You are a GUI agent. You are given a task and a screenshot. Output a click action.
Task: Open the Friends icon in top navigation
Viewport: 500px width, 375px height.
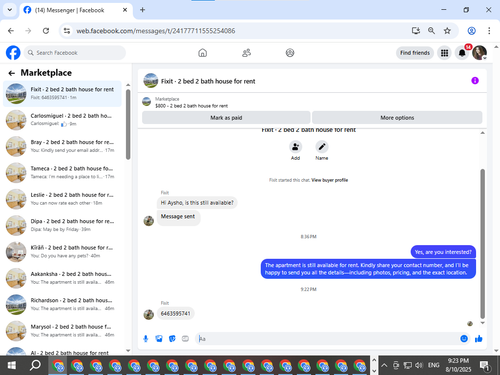tap(246, 53)
